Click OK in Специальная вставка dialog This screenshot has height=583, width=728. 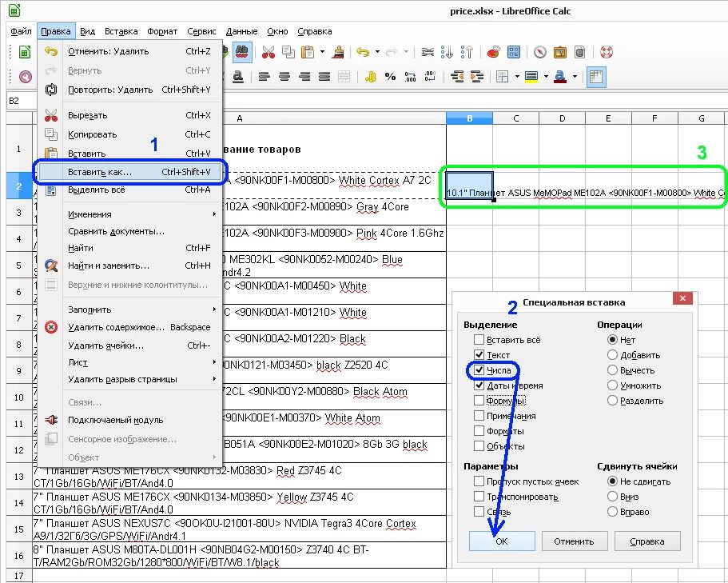[x=502, y=541]
